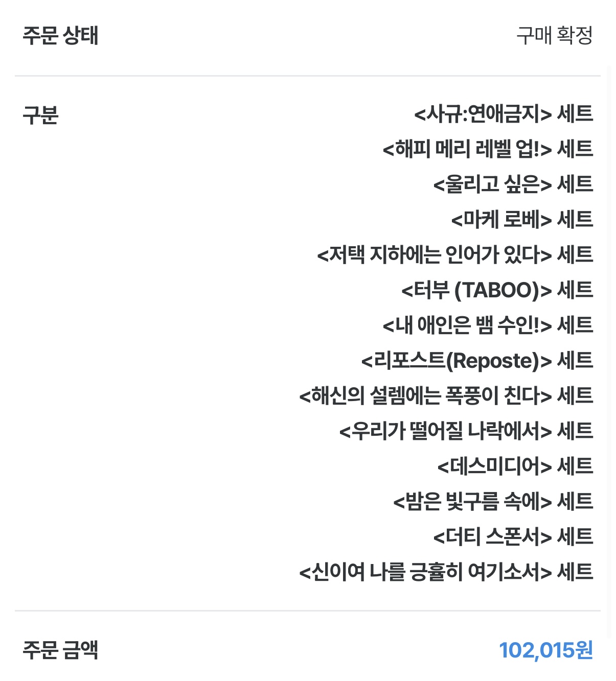This screenshot has height=681, width=616.
Task: Open <내 애인은 뱀 수인!> 세트
Action: [487, 325]
